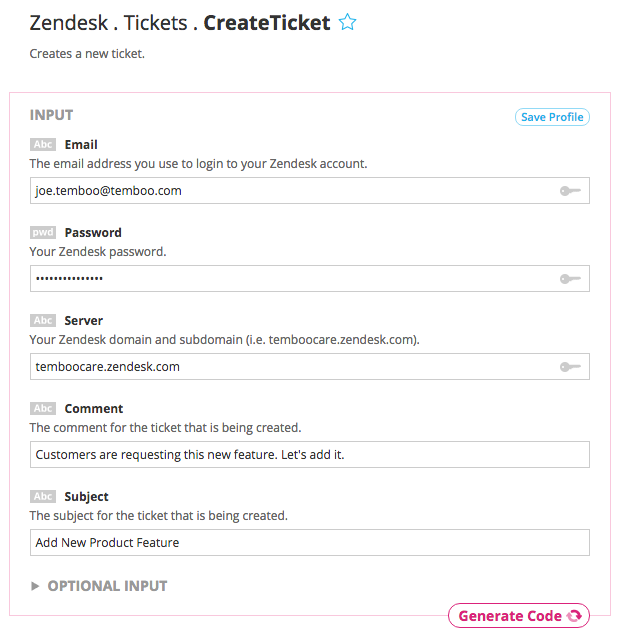This screenshot has width=622, height=640.
Task: Click the key icon in Email field
Action: (x=570, y=190)
